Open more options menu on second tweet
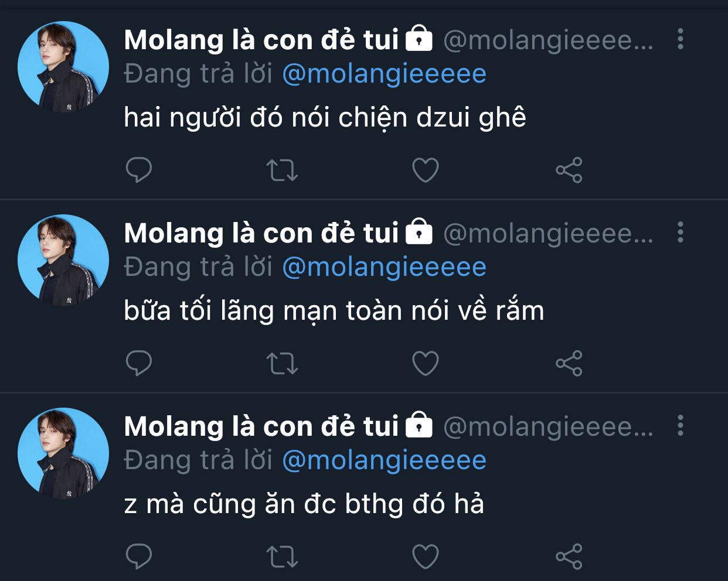 (x=680, y=233)
